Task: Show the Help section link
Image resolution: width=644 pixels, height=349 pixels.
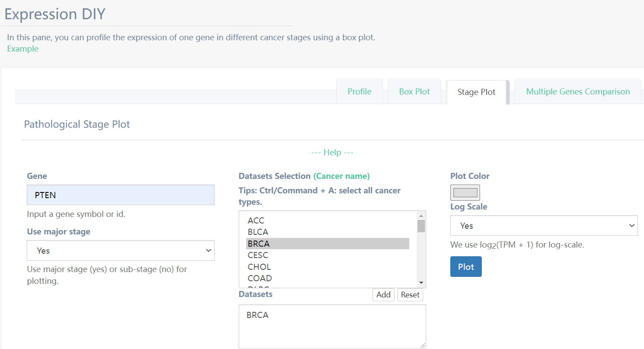Action: click(x=332, y=153)
